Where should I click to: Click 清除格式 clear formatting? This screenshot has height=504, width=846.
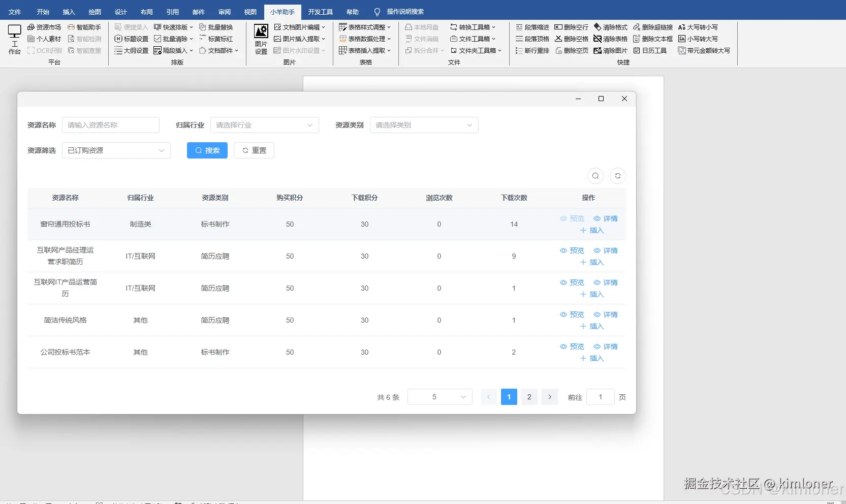[x=611, y=27]
